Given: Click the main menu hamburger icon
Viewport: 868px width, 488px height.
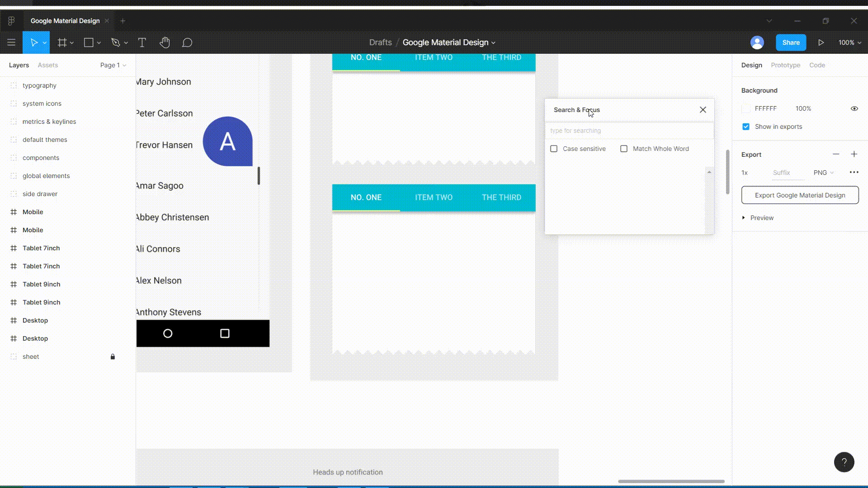Looking at the screenshot, I should click(x=11, y=42).
